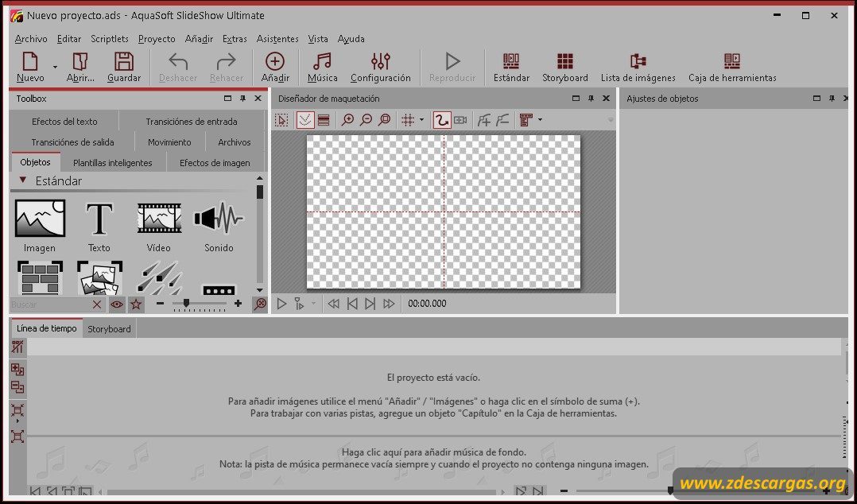Open the Transiciónes de entrada tab
This screenshot has width=857, height=504.
tap(192, 122)
